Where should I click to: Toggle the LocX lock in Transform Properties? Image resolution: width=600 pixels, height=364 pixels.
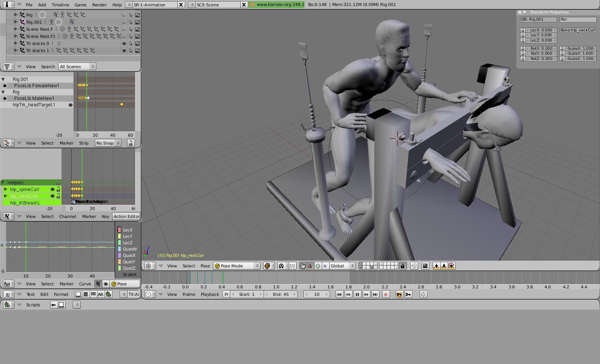(x=523, y=30)
